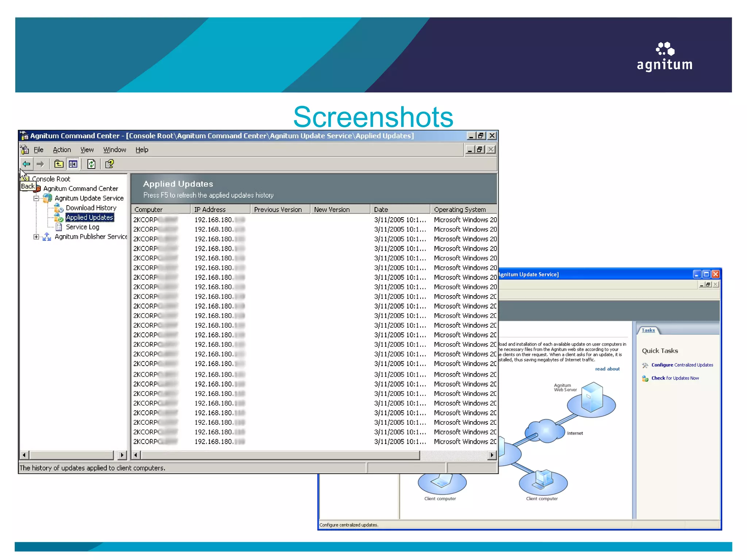The image size is (747, 560).
Task: Sort by the New Version column header
Action: click(x=340, y=209)
